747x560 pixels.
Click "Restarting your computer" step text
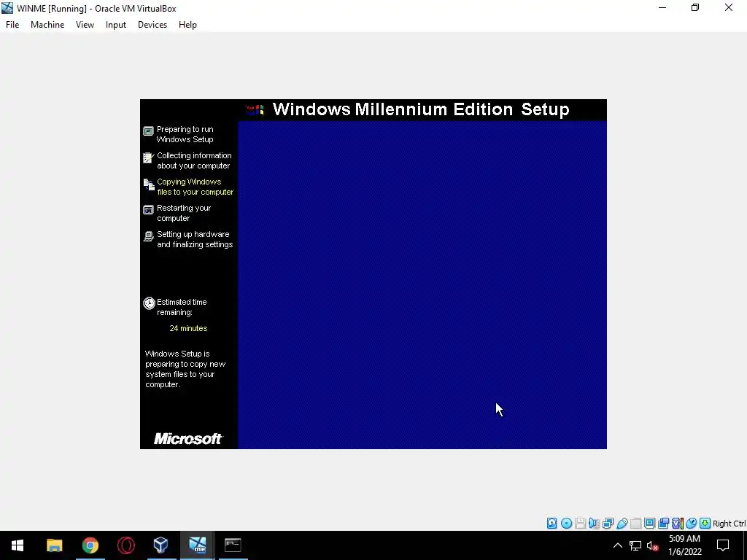(x=184, y=213)
